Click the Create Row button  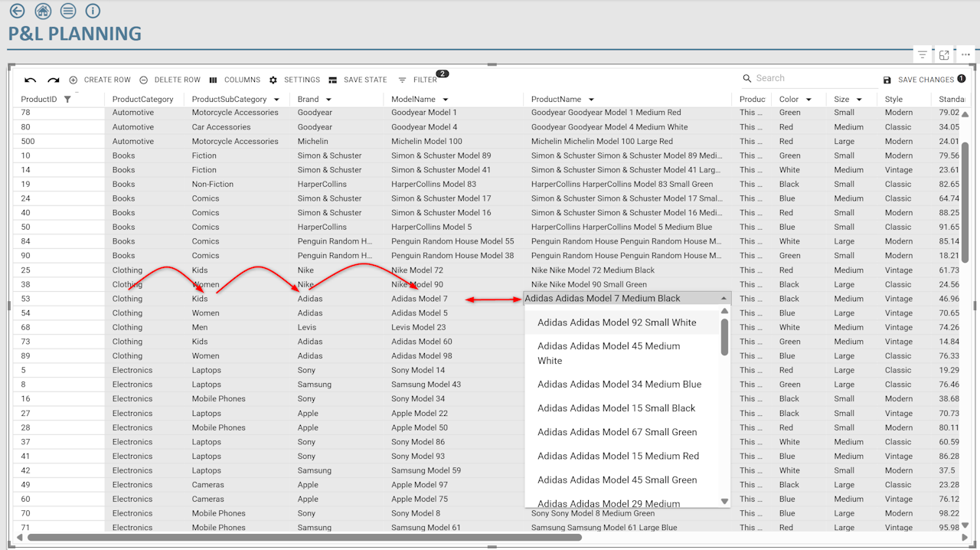coord(100,80)
